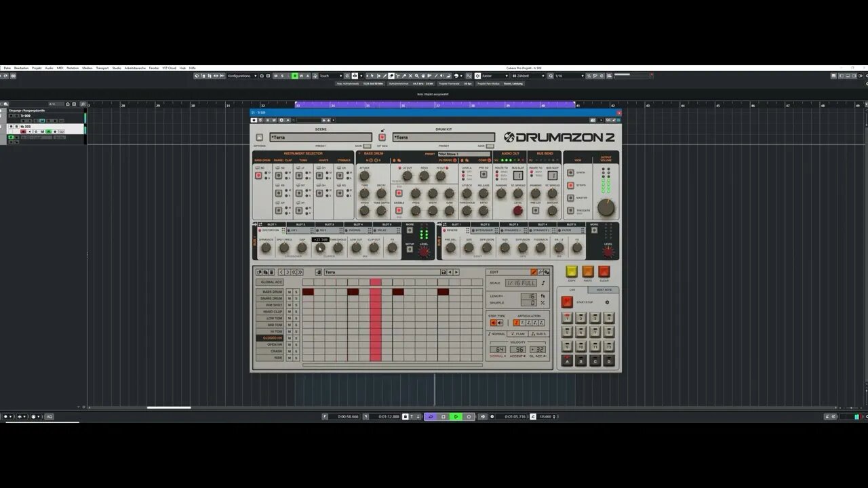Viewport: 868px width, 488px height.
Task: Select the orange normal step type icon
Action: tap(494, 323)
